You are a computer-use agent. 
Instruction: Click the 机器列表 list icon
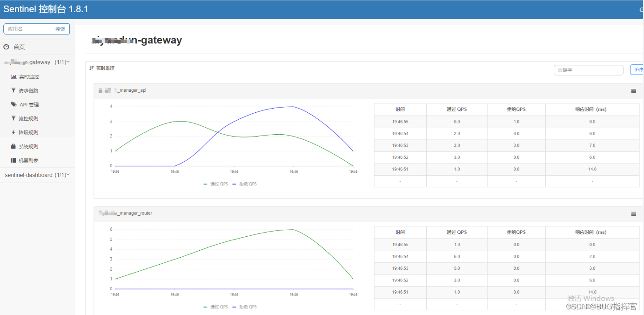pos(13,160)
